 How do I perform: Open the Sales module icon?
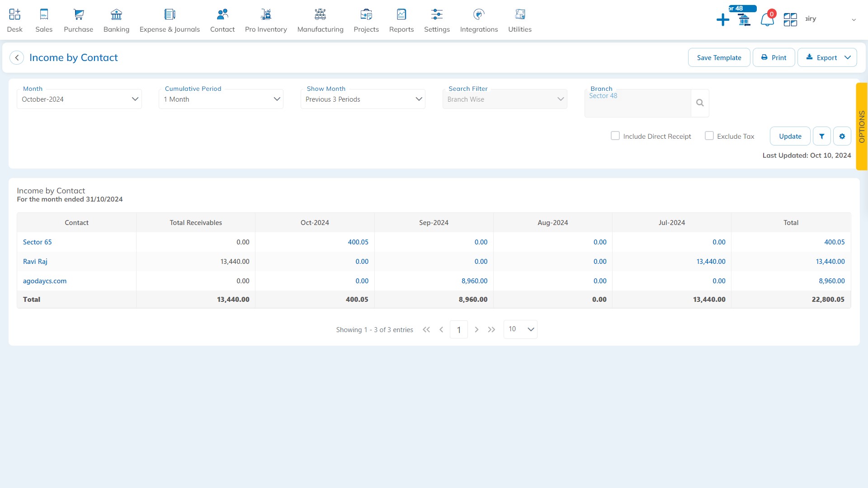coord(44,14)
